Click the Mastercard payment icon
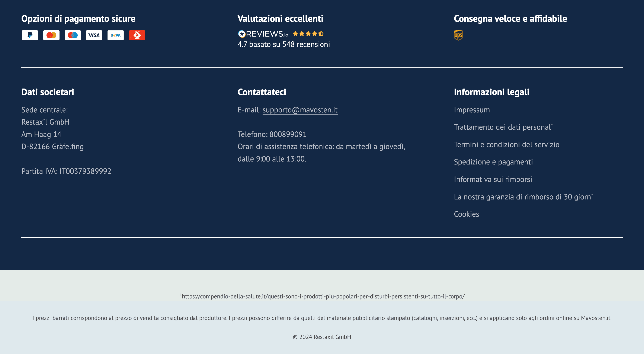The image size is (644, 362). (x=51, y=35)
